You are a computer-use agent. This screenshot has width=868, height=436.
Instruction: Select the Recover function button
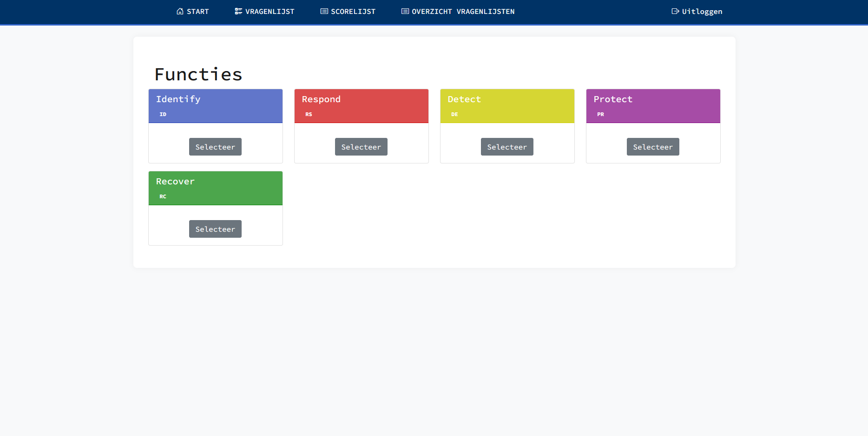(215, 229)
